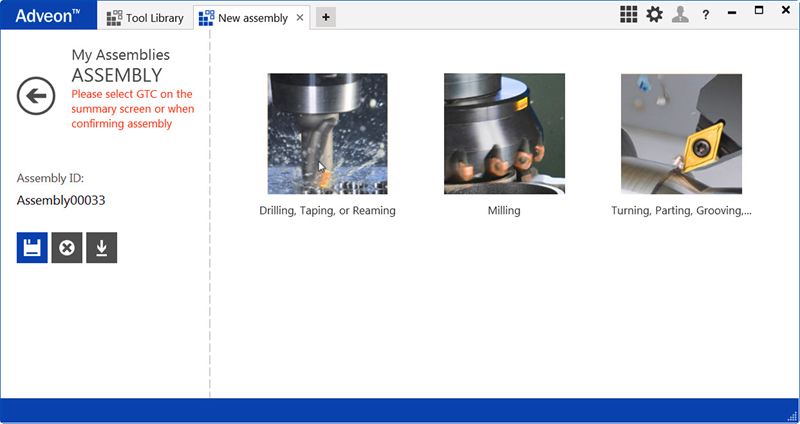Image resolution: width=800 pixels, height=424 pixels.
Task: Click the download arrow icon button
Action: pos(102,247)
